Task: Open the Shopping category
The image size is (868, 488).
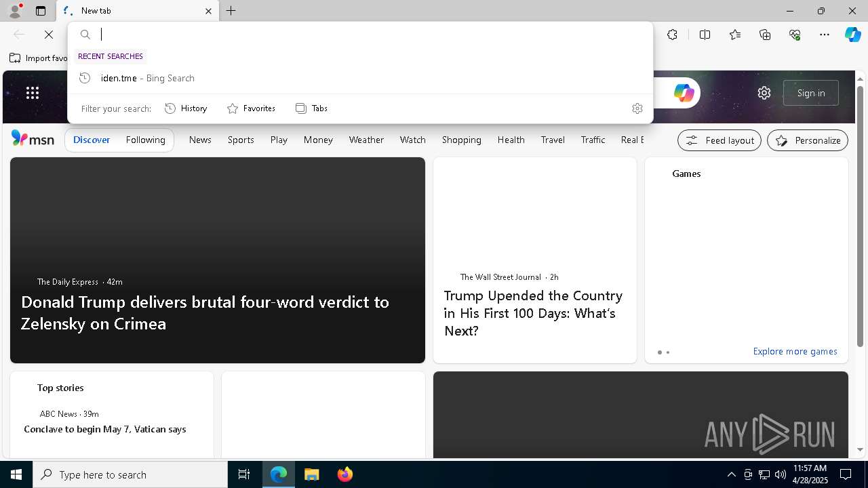Action: coord(462,140)
